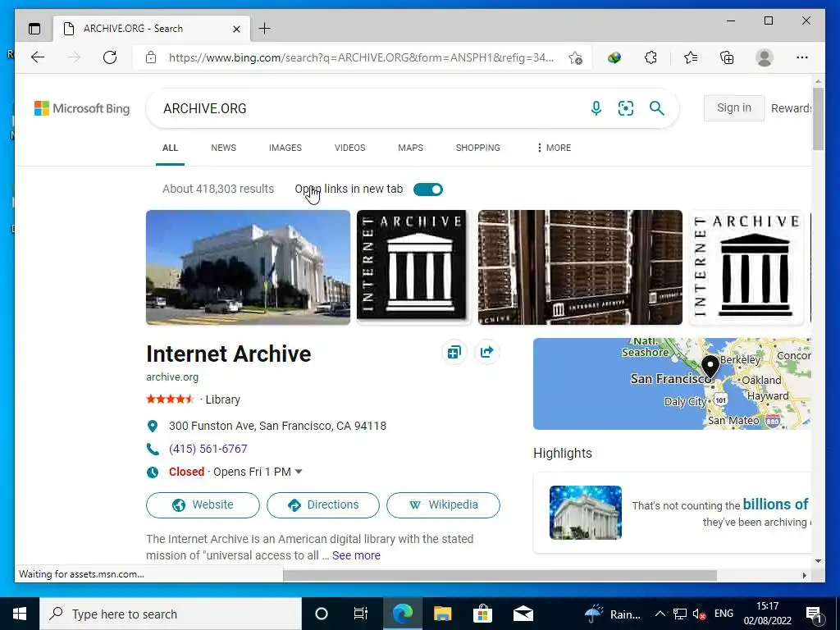Toggle Open links in new tab

point(428,189)
